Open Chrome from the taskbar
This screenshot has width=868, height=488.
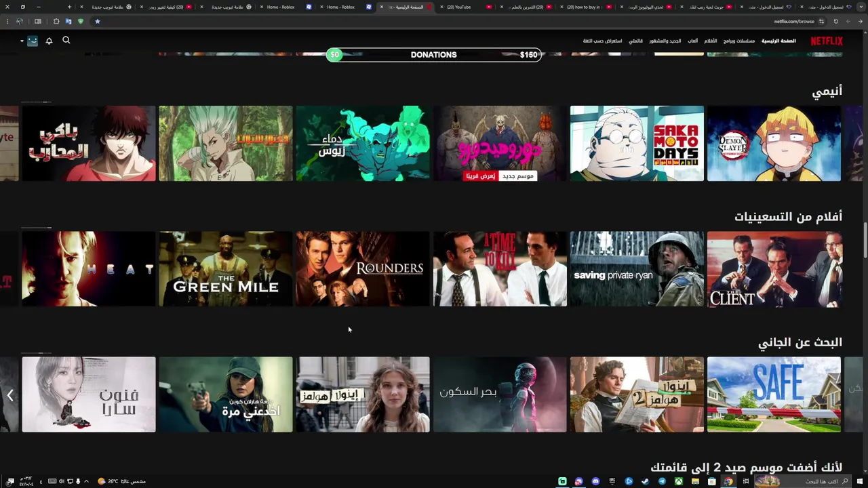[728, 481]
